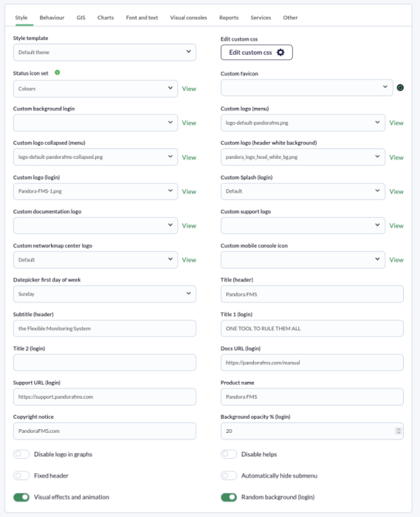Click View link for Custom logo (menu)

coord(396,123)
